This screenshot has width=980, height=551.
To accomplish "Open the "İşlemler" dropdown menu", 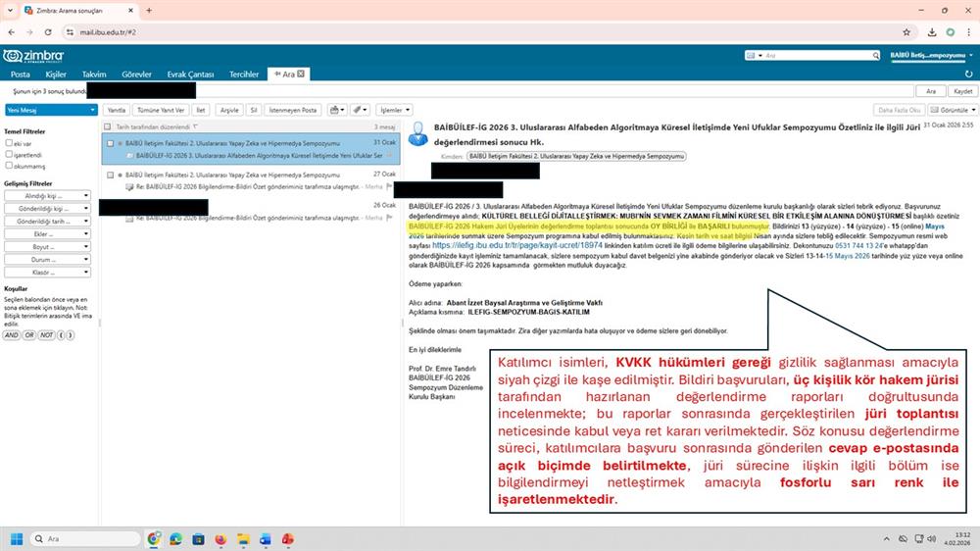I will pos(393,110).
